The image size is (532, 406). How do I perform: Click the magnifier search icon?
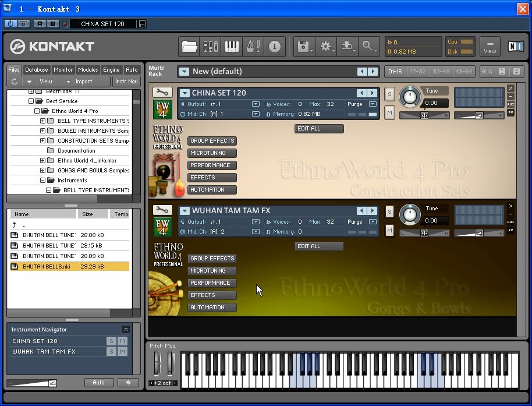coord(368,46)
